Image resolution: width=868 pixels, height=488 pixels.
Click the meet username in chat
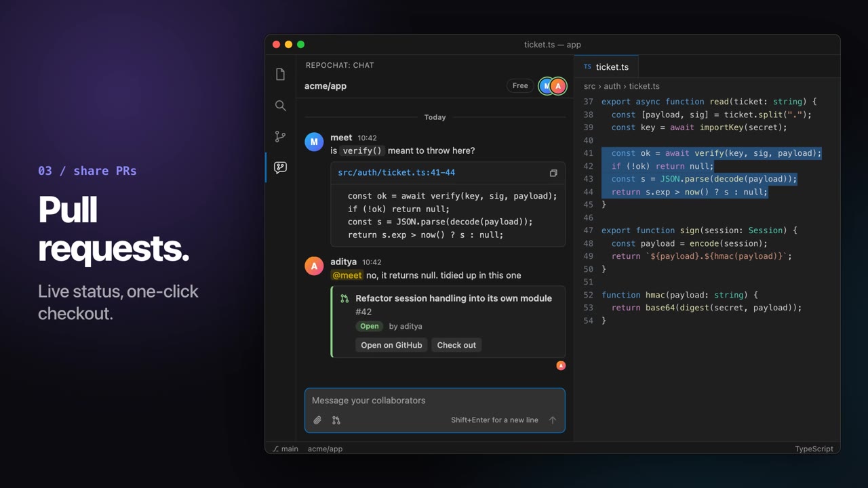click(341, 138)
